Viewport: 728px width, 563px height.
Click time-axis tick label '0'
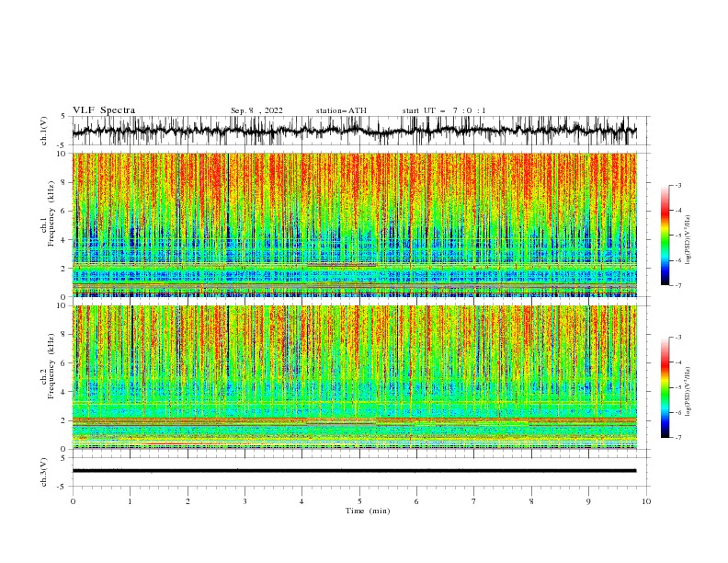coord(73,501)
